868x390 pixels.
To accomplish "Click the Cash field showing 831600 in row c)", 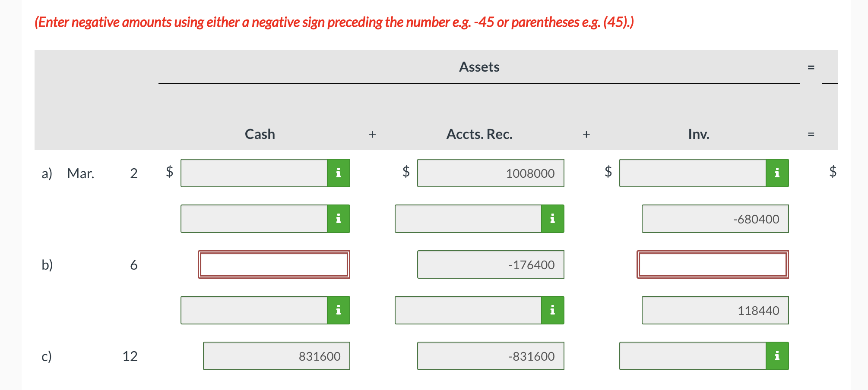I will click(x=276, y=355).
